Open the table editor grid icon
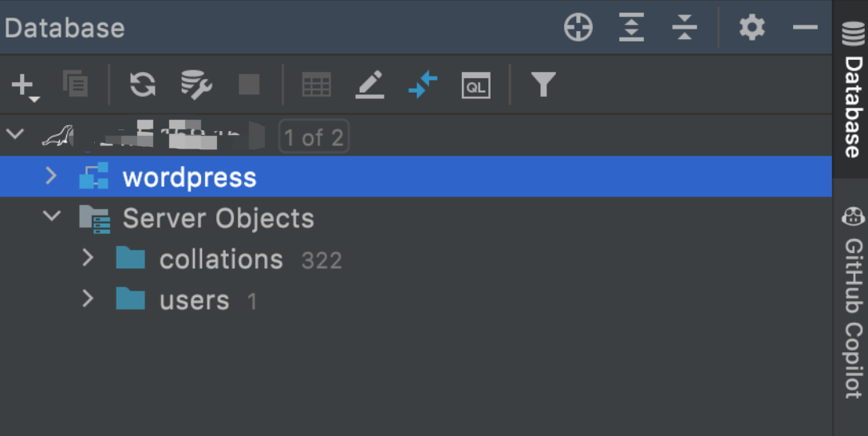 (317, 85)
